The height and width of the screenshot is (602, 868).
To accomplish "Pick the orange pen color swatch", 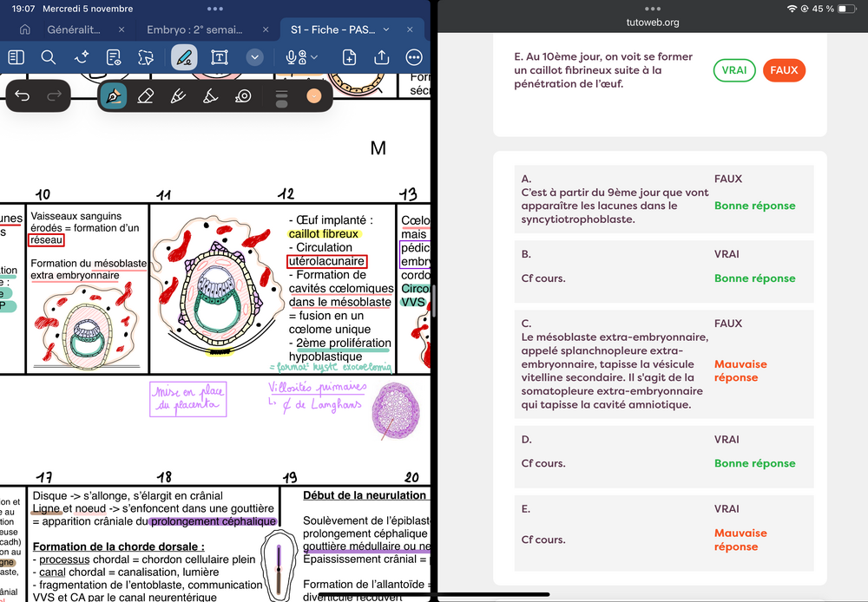I will [x=314, y=96].
